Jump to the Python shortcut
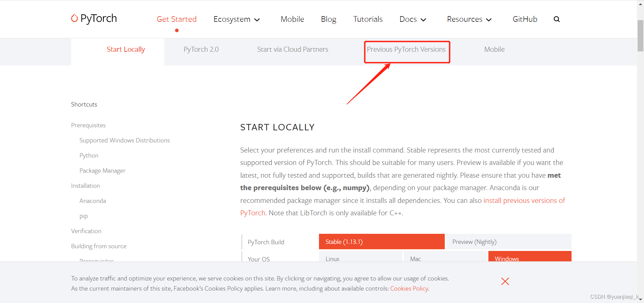This screenshot has width=644, height=303. point(89,156)
